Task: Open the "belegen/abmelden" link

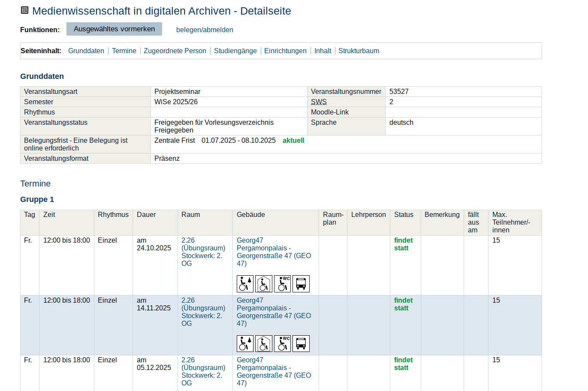Action: coord(205,30)
